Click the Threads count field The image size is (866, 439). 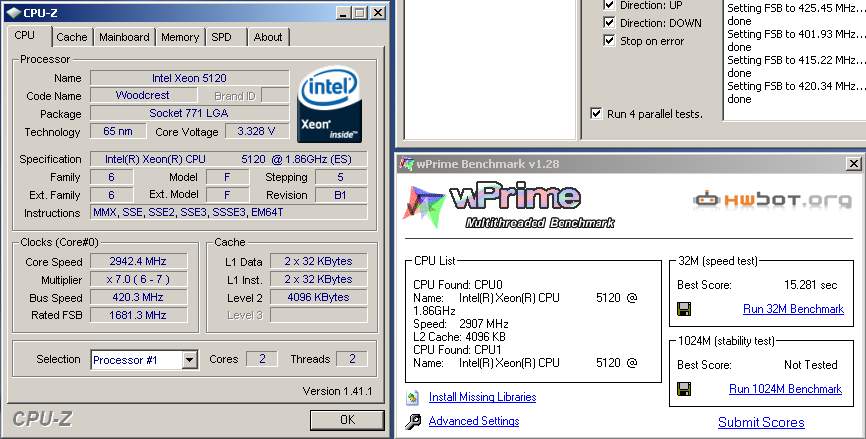point(352,359)
